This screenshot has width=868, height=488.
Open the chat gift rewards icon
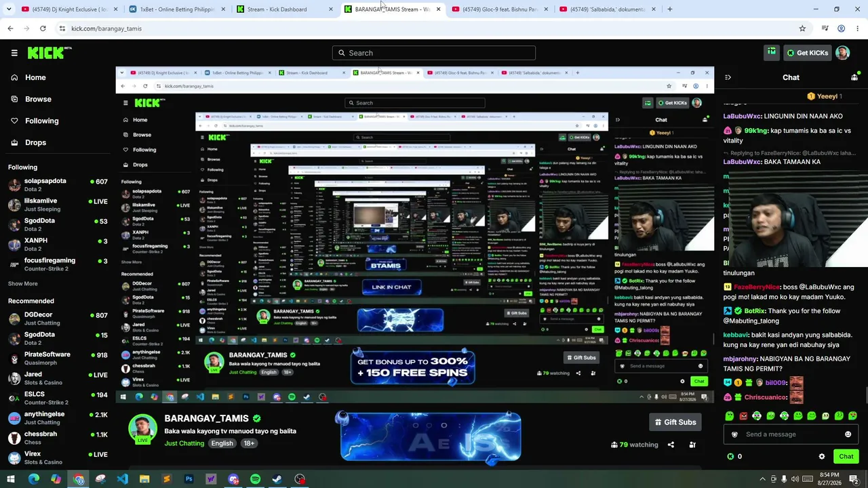point(854,77)
